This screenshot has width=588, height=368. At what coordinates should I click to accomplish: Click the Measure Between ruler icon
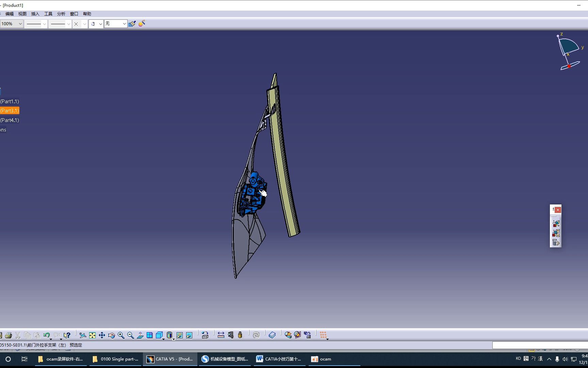click(221, 335)
